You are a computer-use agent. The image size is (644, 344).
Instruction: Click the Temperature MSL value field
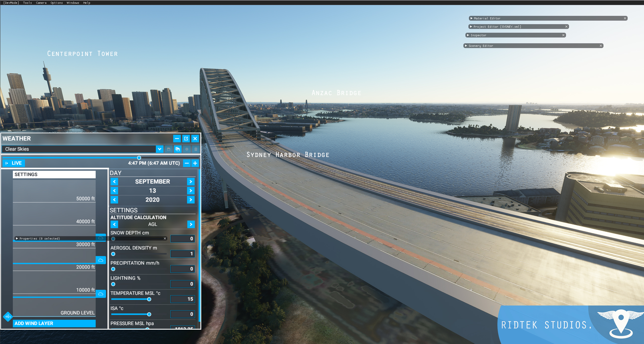[183, 299]
